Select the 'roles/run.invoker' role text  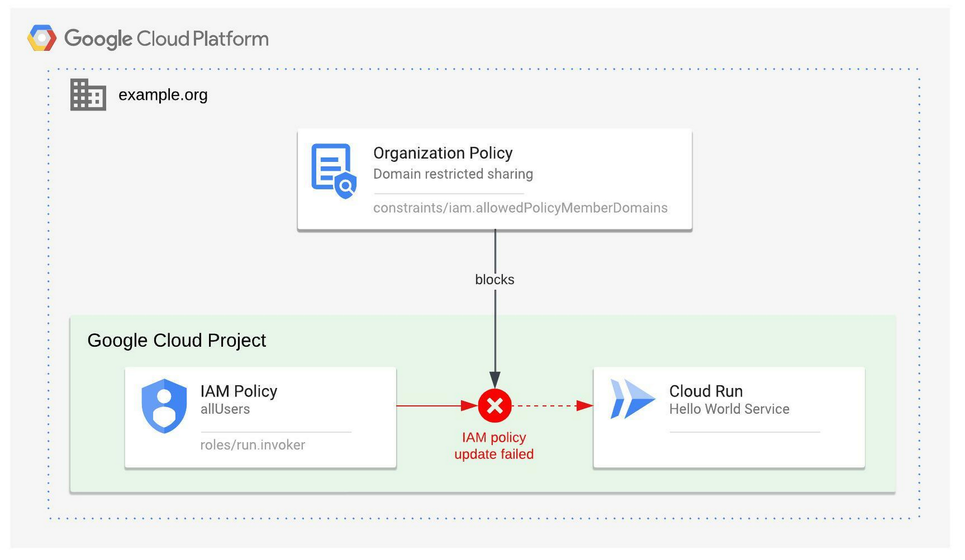[253, 445]
